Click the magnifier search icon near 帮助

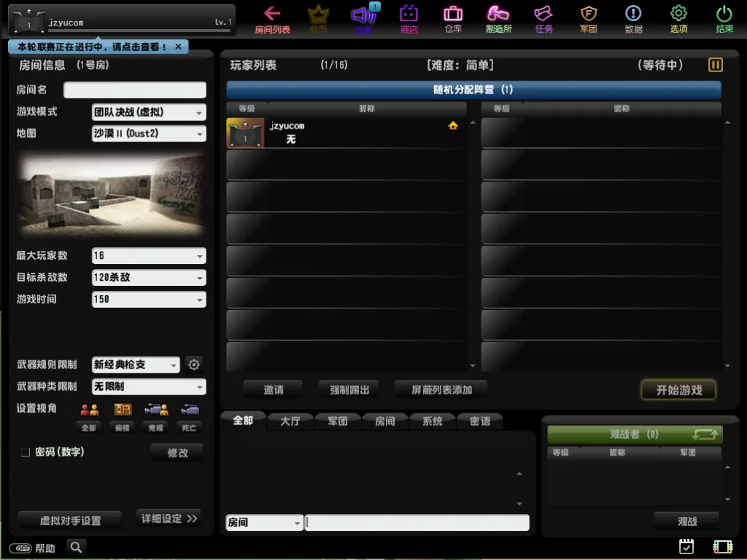[x=76, y=547]
